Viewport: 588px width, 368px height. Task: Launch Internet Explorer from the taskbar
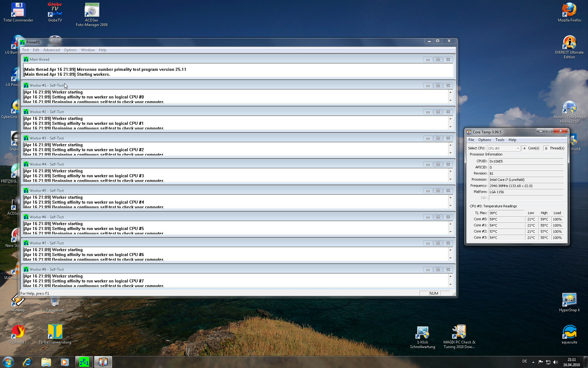pyautogui.click(x=28, y=362)
